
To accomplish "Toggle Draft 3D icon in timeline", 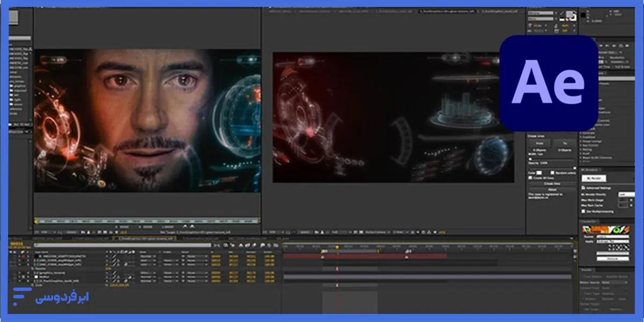I will click(231, 245).
